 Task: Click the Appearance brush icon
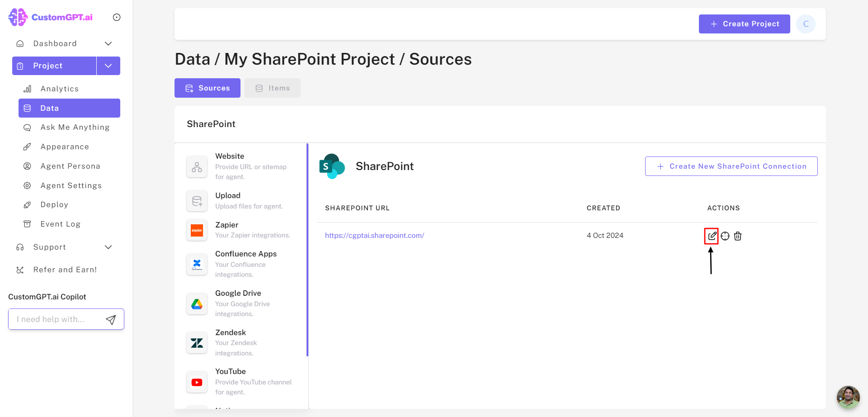click(x=28, y=147)
